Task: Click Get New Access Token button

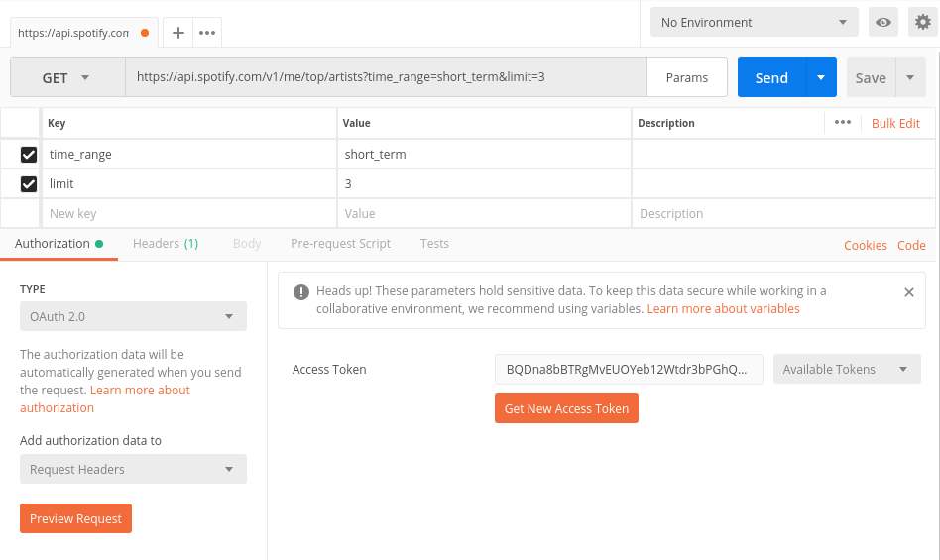Action: coord(566,408)
